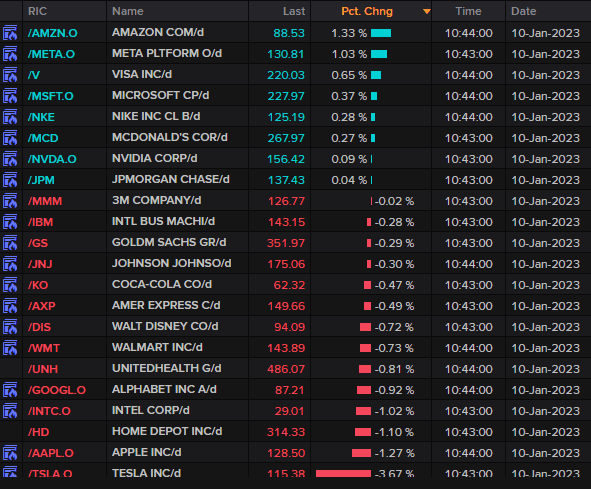Click the 1.33 % change value
Image resolution: width=591 pixels, height=489 pixels.
tap(349, 33)
